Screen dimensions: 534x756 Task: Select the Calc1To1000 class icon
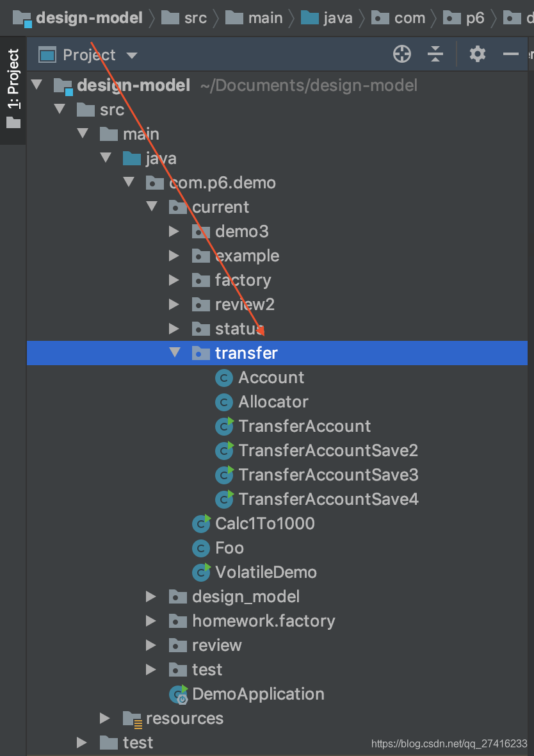coord(201,523)
